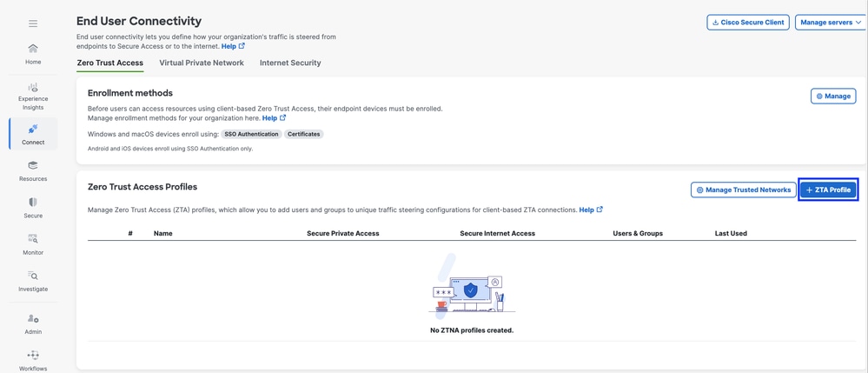Open Help link in Enrollment methods
Screen dimensions: 868x373
pos(274,118)
